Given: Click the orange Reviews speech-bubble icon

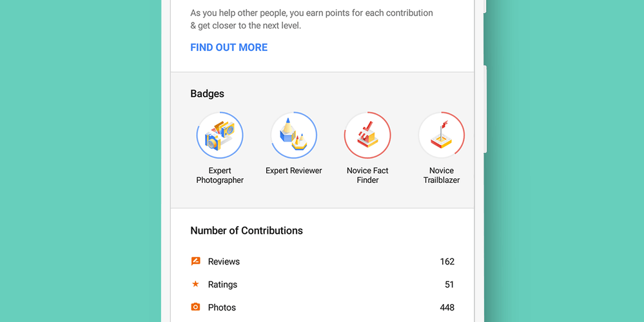Looking at the screenshot, I should 196,261.
